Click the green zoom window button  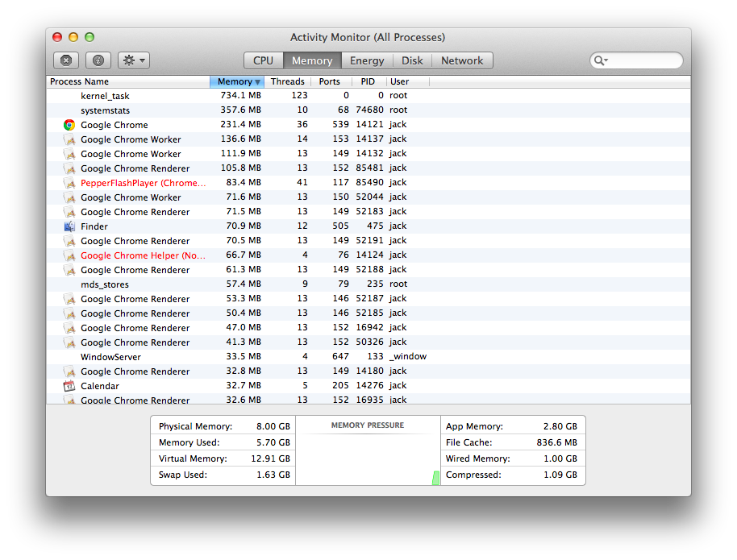coord(90,37)
